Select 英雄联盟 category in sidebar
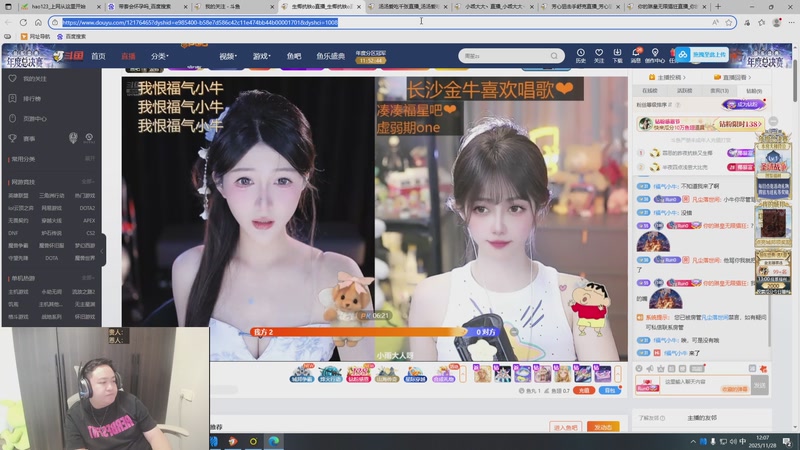The width and height of the screenshot is (800, 450). point(18,195)
